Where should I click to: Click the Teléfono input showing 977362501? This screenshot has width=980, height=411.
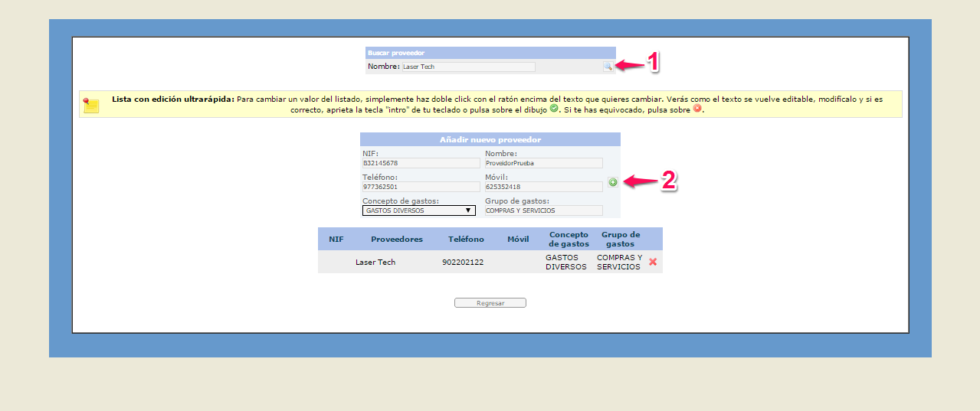pyautogui.click(x=421, y=187)
